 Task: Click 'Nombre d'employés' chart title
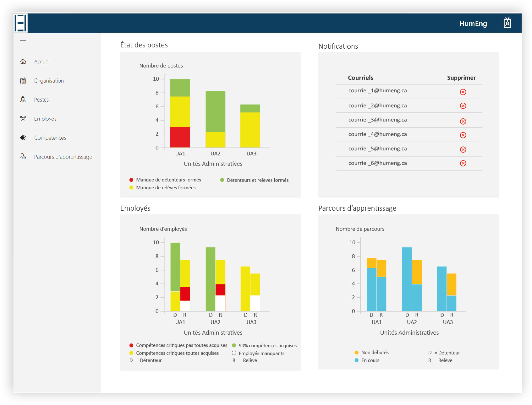[163, 229]
